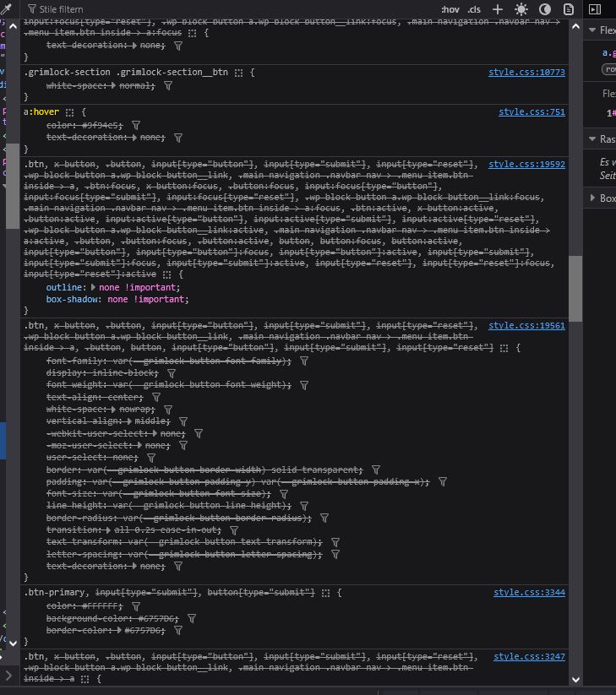
Task: Open source link style.css:19561
Action: tap(527, 326)
